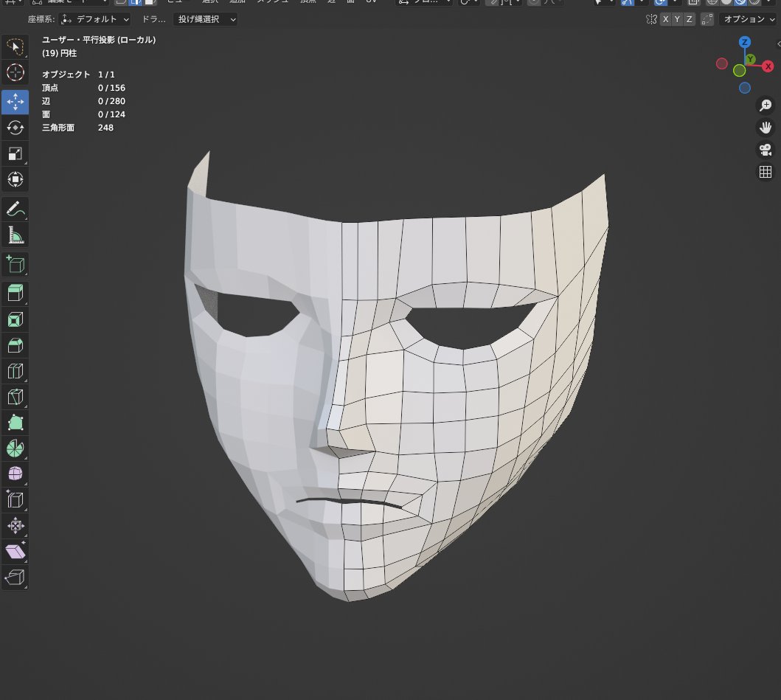Toggle Y axis mesh mirror
Screen dimensions: 781x700
678,19
